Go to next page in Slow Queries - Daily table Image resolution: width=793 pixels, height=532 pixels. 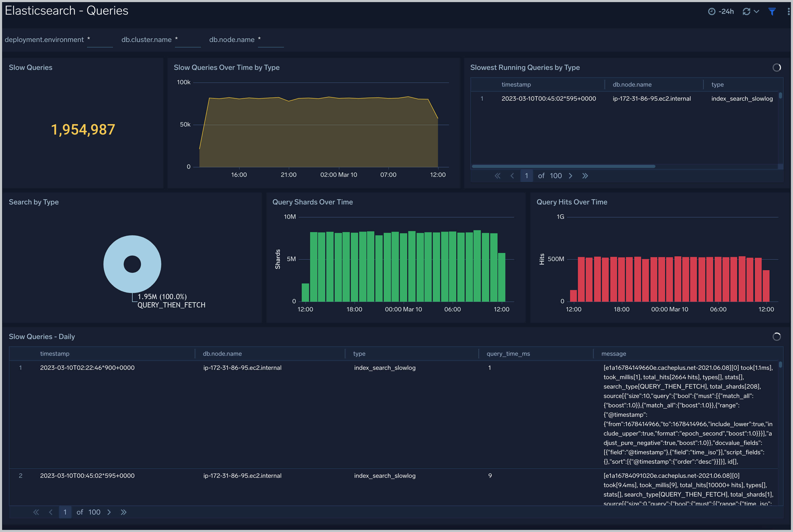point(109,512)
